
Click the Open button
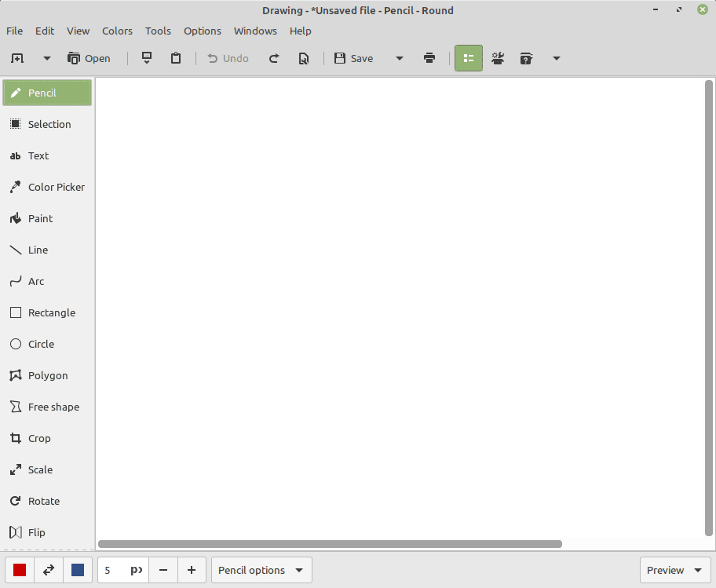click(89, 57)
